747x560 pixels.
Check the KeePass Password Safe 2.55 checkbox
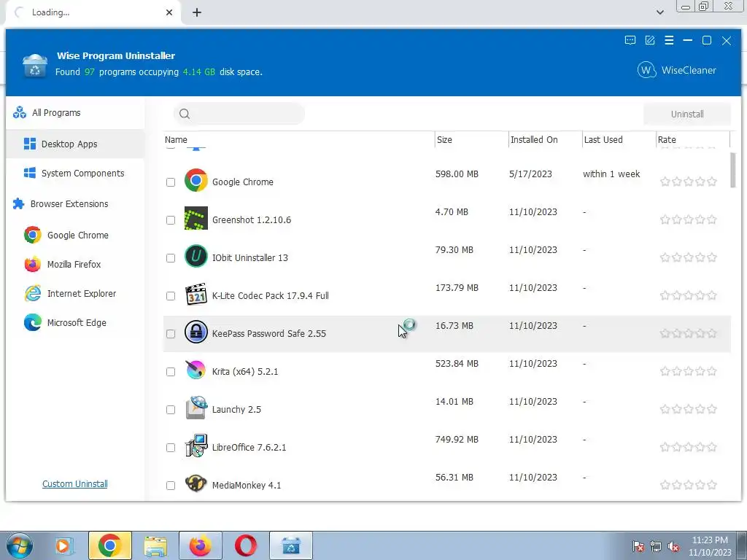click(171, 334)
